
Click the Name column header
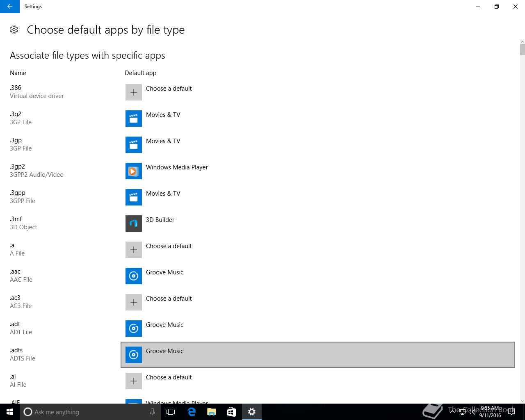[x=18, y=73]
